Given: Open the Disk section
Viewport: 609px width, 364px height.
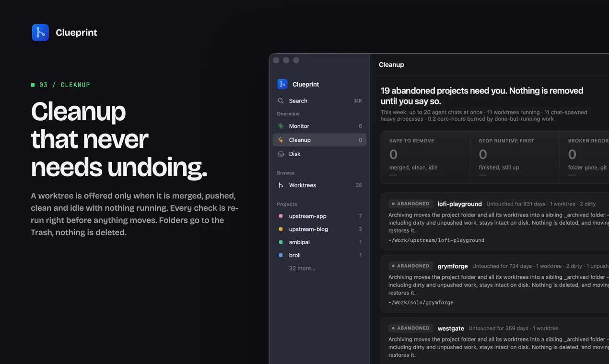Looking at the screenshot, I should point(319,154).
